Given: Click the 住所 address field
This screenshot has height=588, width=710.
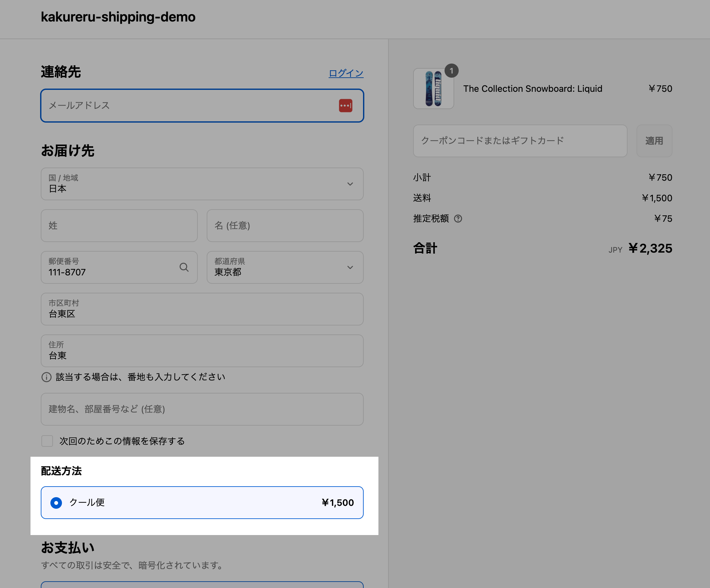Looking at the screenshot, I should tap(202, 351).
